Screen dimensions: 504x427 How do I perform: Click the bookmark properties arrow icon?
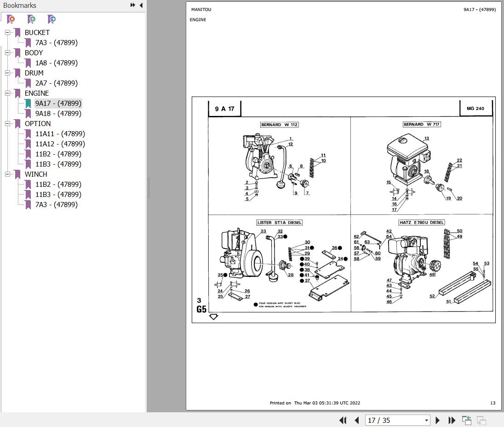pos(52,19)
